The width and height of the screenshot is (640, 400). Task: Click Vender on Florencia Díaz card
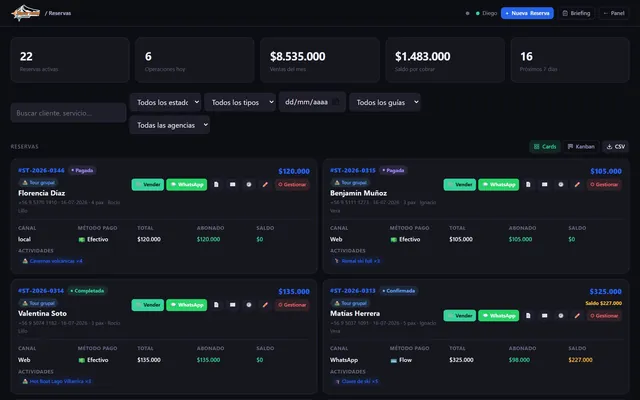coord(148,184)
